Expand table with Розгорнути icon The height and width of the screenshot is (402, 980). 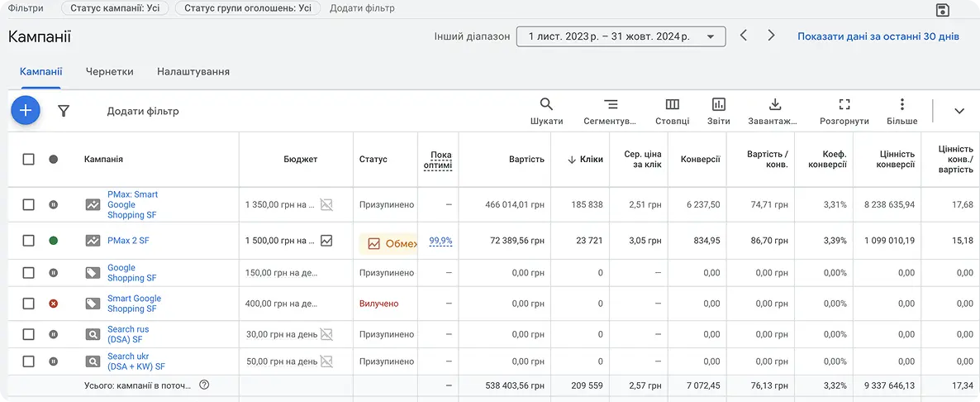(844, 105)
